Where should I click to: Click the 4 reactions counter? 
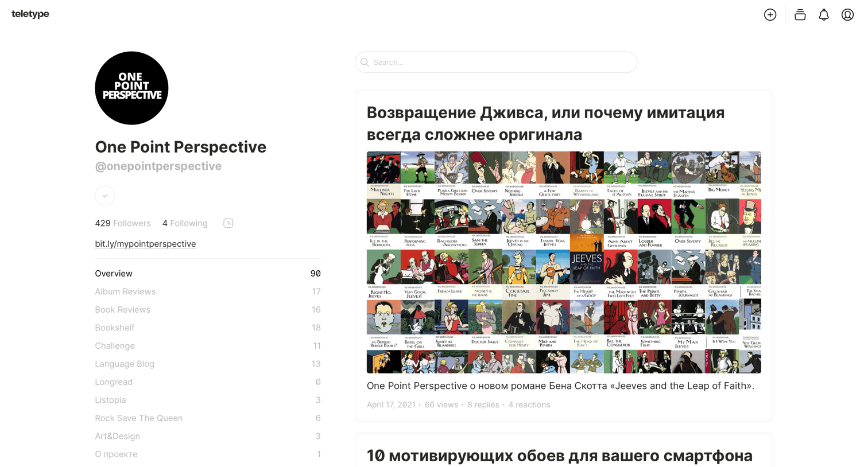[x=529, y=405]
